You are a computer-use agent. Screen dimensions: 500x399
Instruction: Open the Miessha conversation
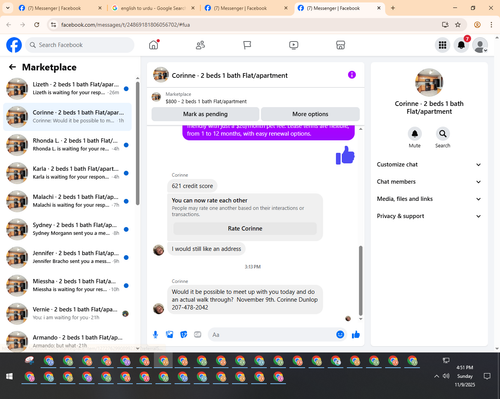[x=68, y=285]
